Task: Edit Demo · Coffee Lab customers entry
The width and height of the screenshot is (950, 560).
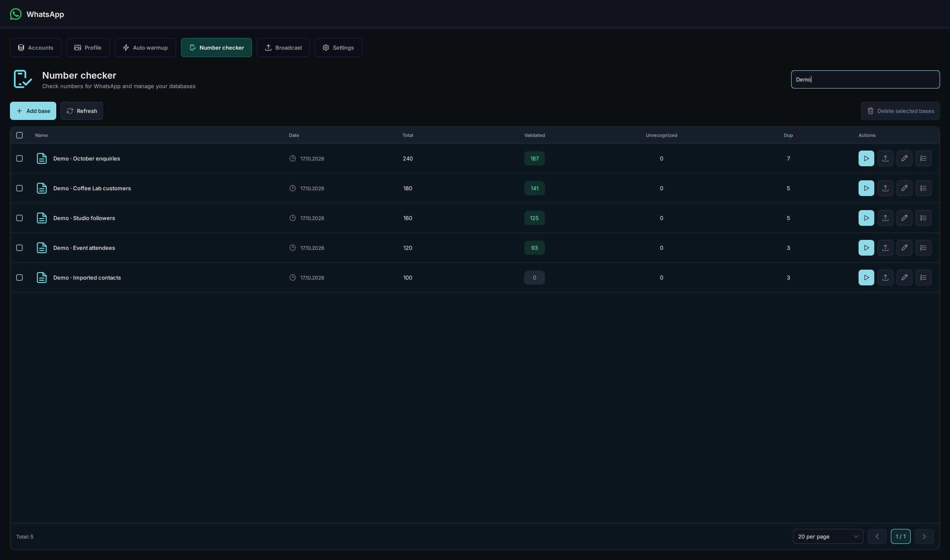Action: [x=904, y=188]
